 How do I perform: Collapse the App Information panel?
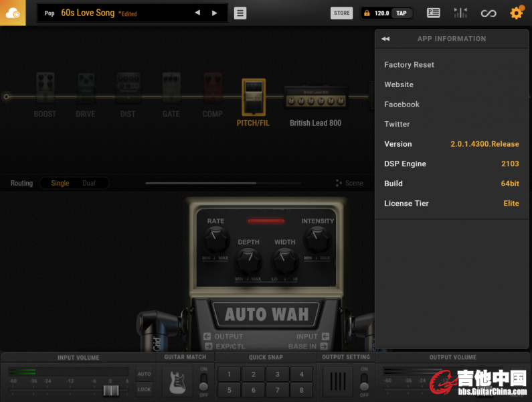385,39
